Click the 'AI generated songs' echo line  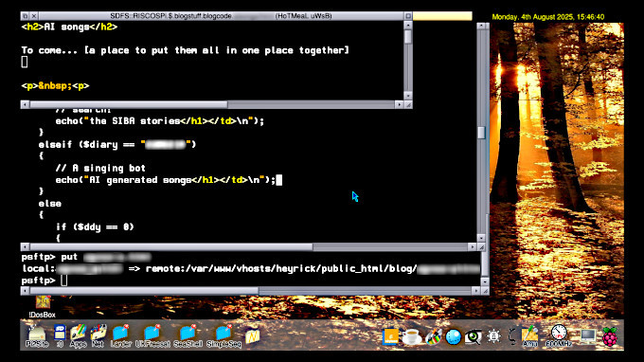pyautogui.click(x=166, y=180)
